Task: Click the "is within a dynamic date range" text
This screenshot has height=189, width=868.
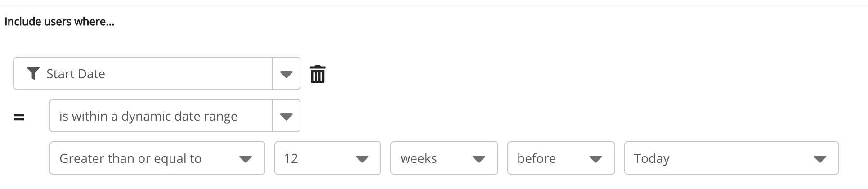Action: coord(148,116)
